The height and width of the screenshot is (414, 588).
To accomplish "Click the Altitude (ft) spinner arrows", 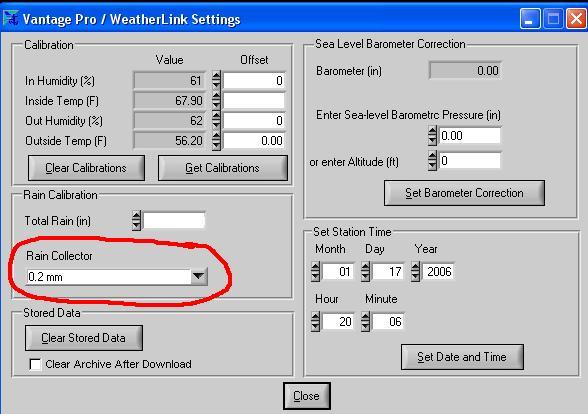I will (432, 161).
